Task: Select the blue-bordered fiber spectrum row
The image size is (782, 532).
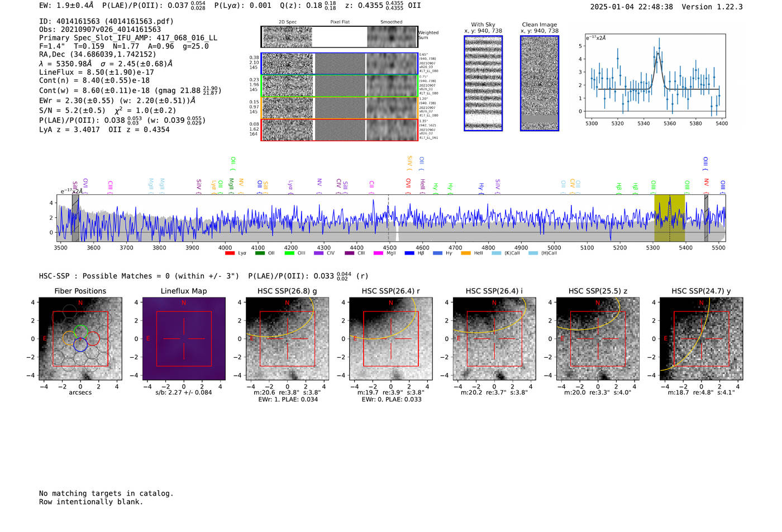Action: (339, 64)
